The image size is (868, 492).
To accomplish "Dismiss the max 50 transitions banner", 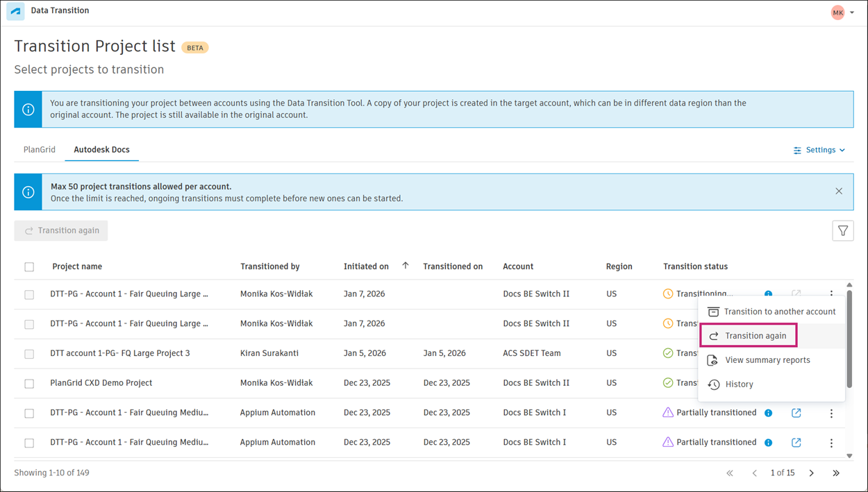I will (839, 192).
